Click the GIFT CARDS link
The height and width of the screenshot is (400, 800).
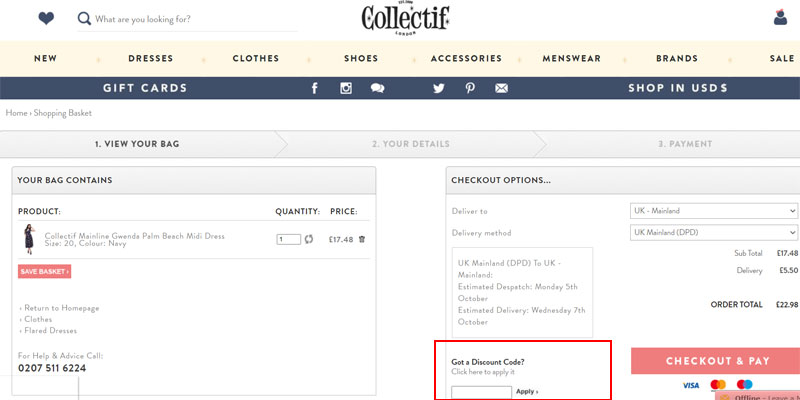[145, 88]
